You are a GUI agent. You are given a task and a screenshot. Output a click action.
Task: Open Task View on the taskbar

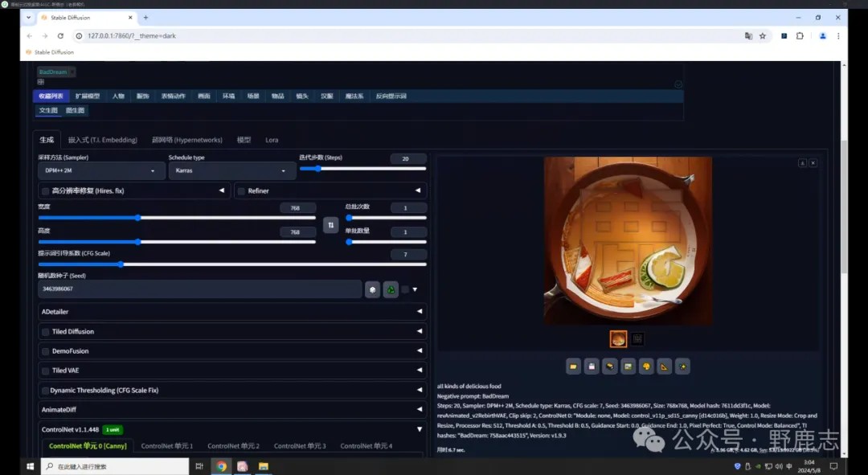199,466
